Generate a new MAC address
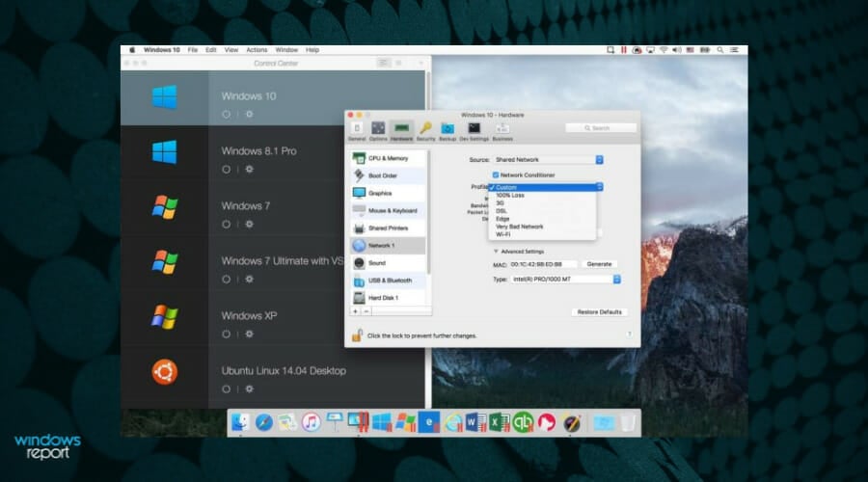Screen dimensions: 868x482 (x=599, y=264)
